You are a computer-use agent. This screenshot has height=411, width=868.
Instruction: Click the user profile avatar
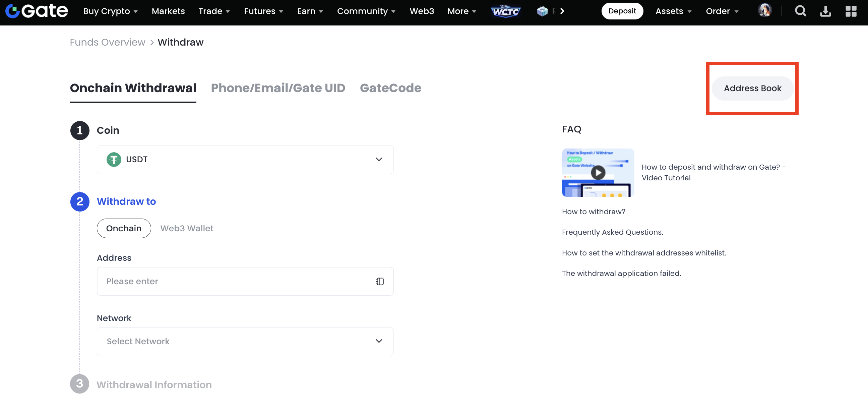point(765,10)
